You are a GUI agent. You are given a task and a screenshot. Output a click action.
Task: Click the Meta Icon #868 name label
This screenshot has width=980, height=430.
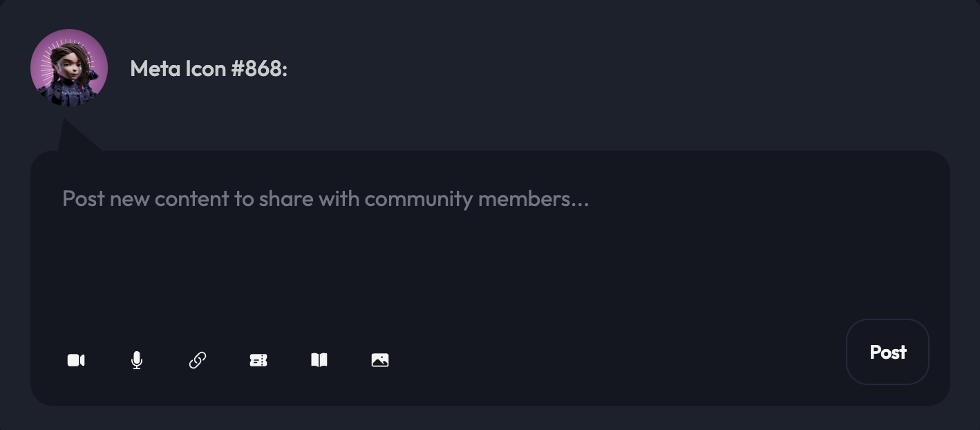coord(209,68)
